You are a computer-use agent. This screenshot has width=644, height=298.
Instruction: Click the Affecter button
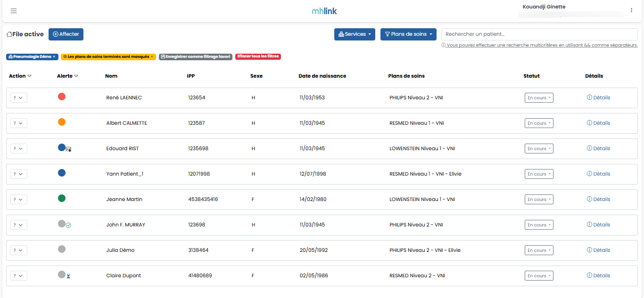(66, 34)
